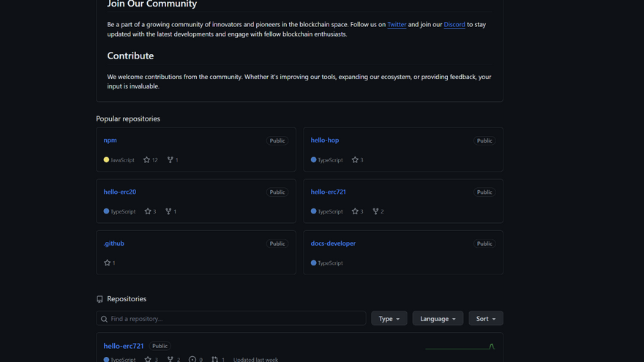Click the star icon on popular hello-erc721 card
644x362 pixels.
point(355,211)
